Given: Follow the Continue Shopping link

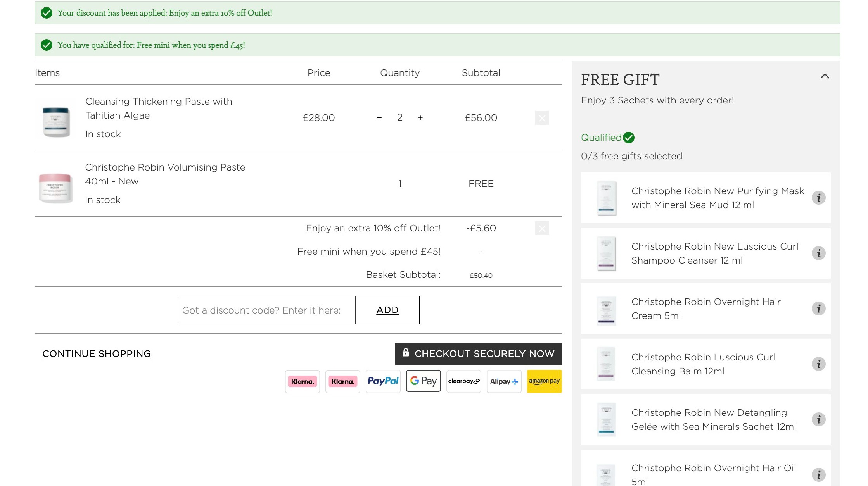Looking at the screenshot, I should [x=97, y=354].
